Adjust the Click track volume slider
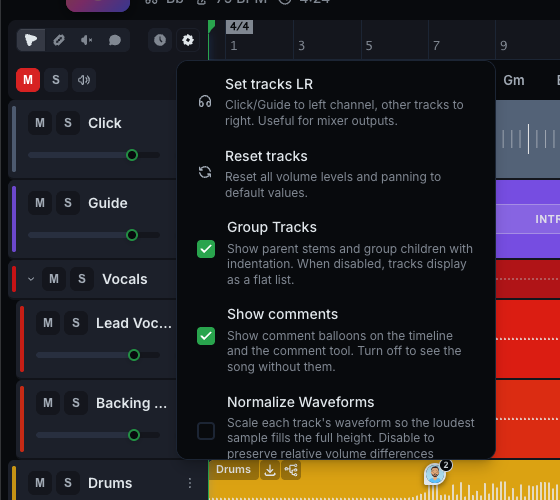The width and height of the screenshot is (560, 500). pyautogui.click(x=94, y=155)
